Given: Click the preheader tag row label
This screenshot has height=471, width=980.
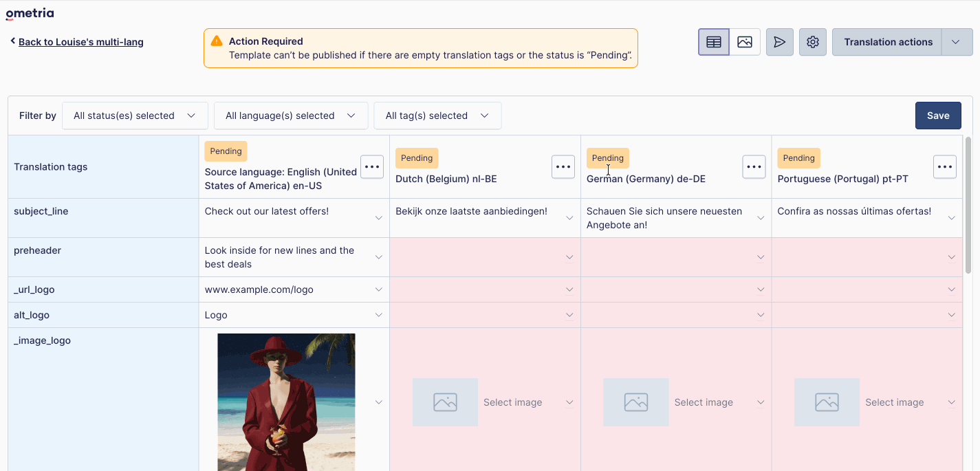Looking at the screenshot, I should click(x=38, y=250).
